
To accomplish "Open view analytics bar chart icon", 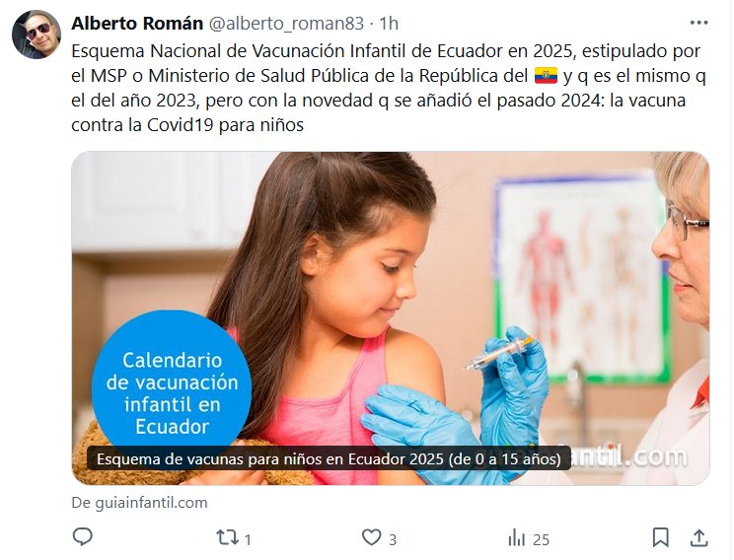I will coord(517,538).
